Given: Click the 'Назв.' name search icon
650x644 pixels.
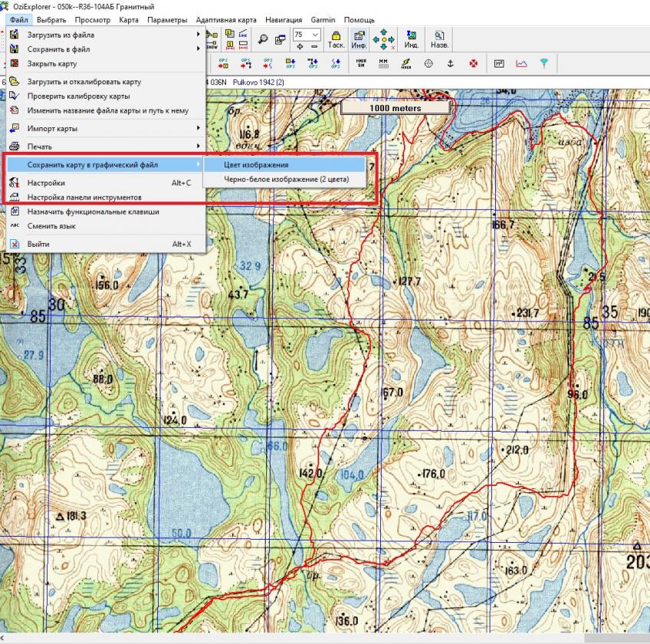Looking at the screenshot, I should [x=440, y=39].
